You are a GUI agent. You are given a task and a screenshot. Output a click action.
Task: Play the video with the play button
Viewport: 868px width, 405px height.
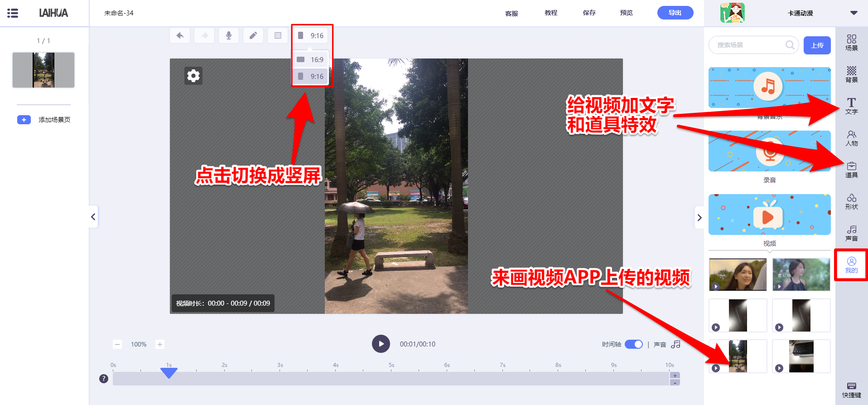(381, 344)
